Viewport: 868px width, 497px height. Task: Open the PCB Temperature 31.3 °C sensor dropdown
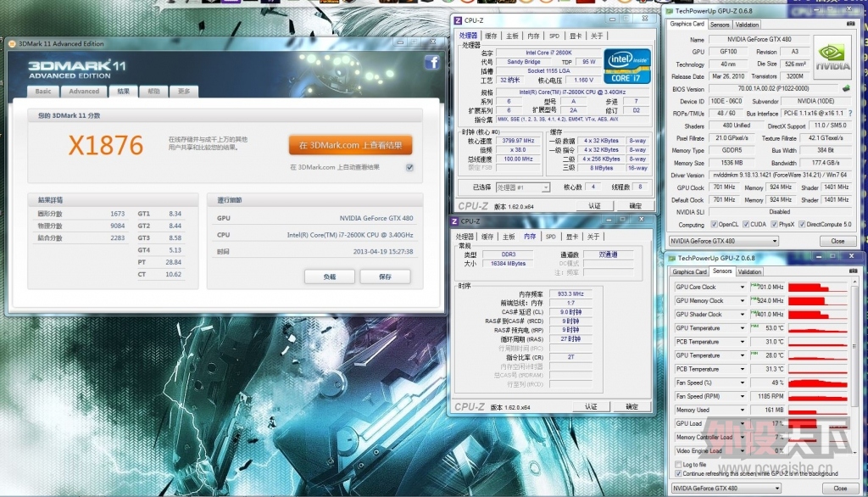click(x=743, y=369)
